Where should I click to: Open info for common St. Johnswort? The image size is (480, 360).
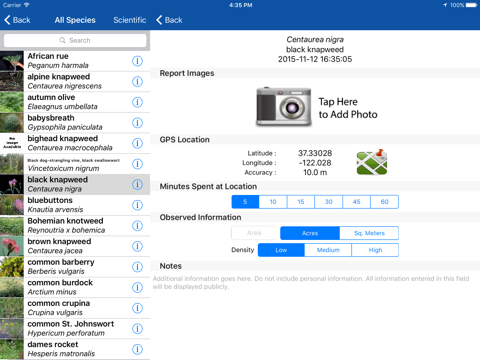[137, 329]
